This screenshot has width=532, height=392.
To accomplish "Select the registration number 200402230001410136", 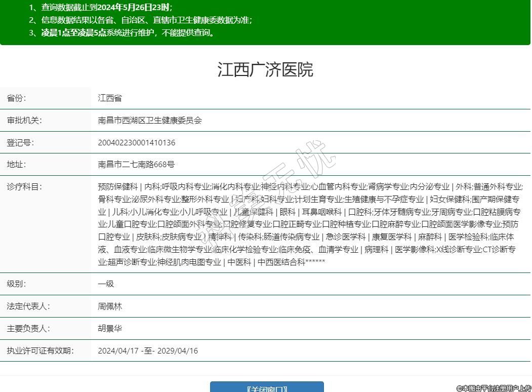I will click(x=137, y=142).
